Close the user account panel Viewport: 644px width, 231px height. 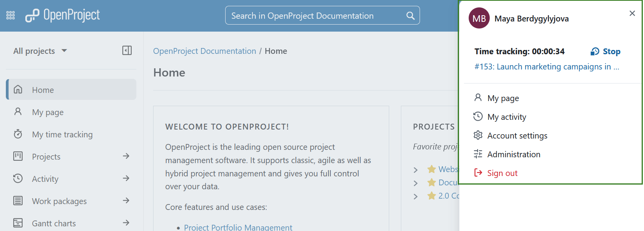632,14
